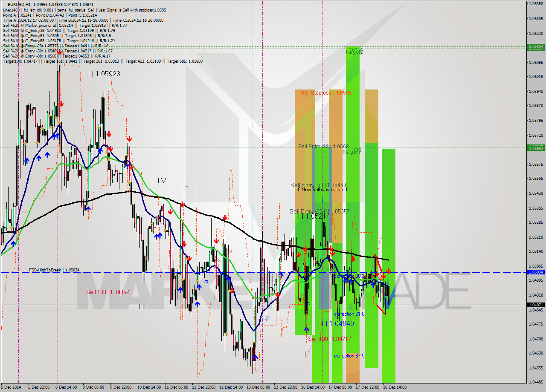Select the 'Target100: 1.04717' targets line

coord(103,61)
